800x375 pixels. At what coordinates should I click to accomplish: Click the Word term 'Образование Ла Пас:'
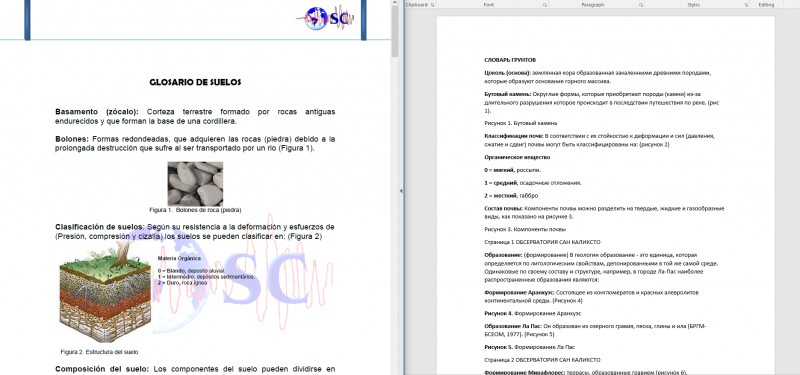click(513, 326)
